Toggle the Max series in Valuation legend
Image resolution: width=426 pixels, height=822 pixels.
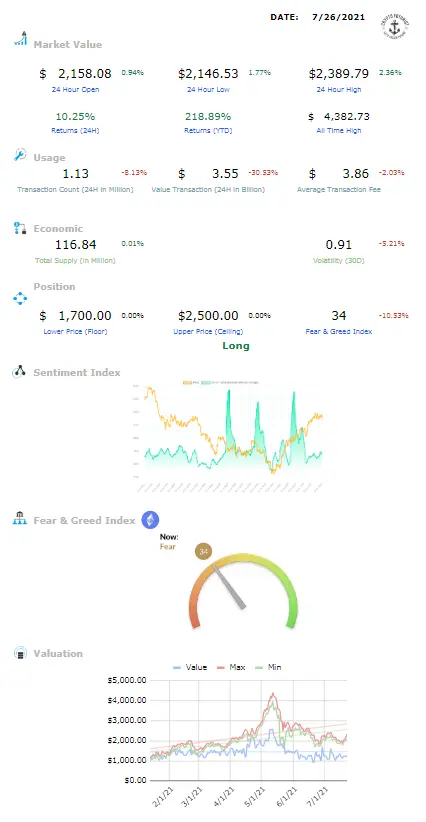click(231, 667)
